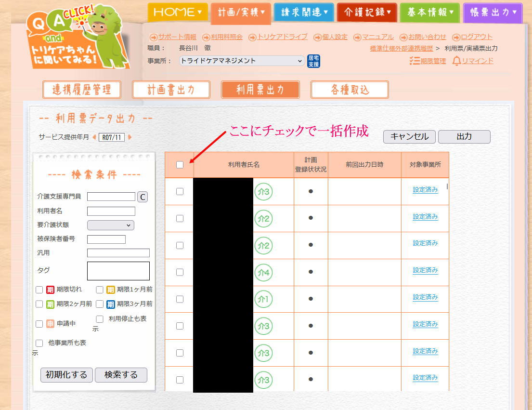Check the select-all checkbox in table header
Viewport: 532px width, 410px height.
(x=180, y=165)
